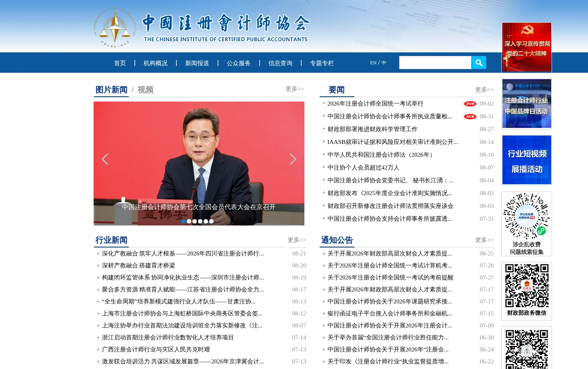Open article 激发联合培训活力 共谋区域发展篇章
This screenshot has width=588, height=369.
point(183,361)
